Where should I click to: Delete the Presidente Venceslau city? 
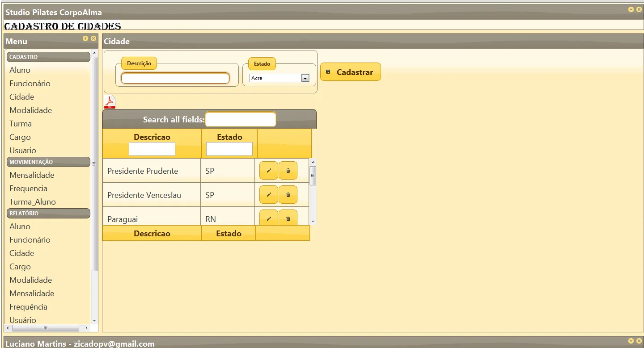click(288, 195)
